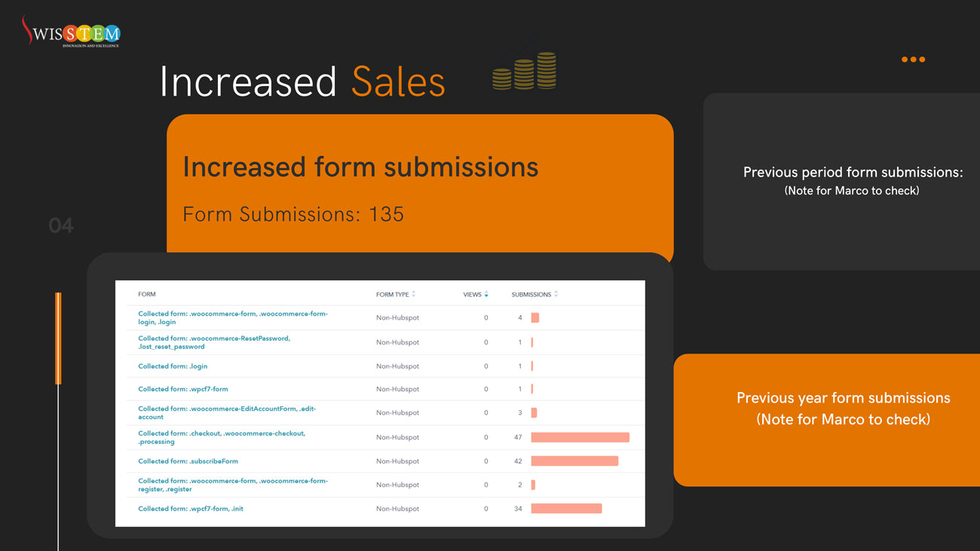Open the 'Collected form: .wpcf7-form, .init' link
The image size is (980, 551).
point(191,509)
